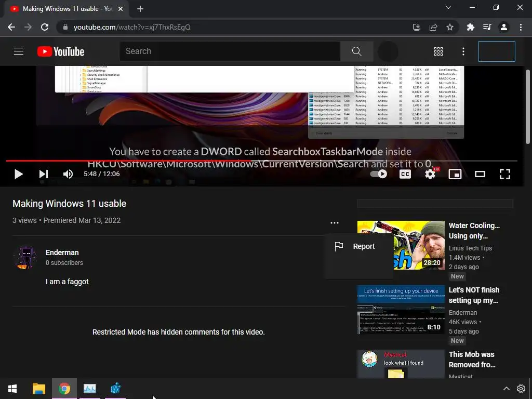Open Chrome profile icon
The height and width of the screenshot is (399, 532).
tap(504, 27)
